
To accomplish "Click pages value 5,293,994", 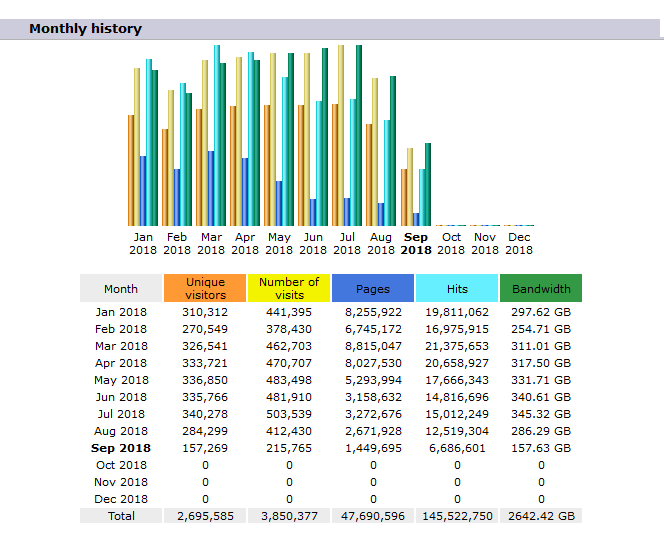I will click(373, 380).
